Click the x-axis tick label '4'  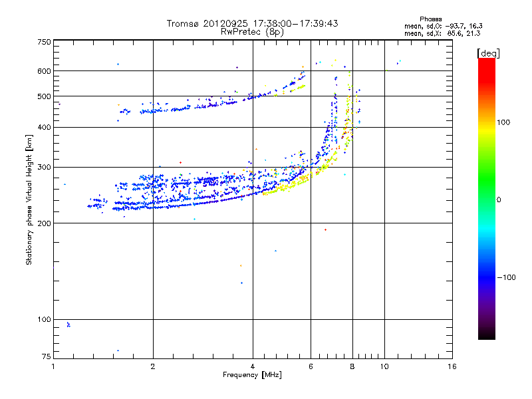[253, 366]
